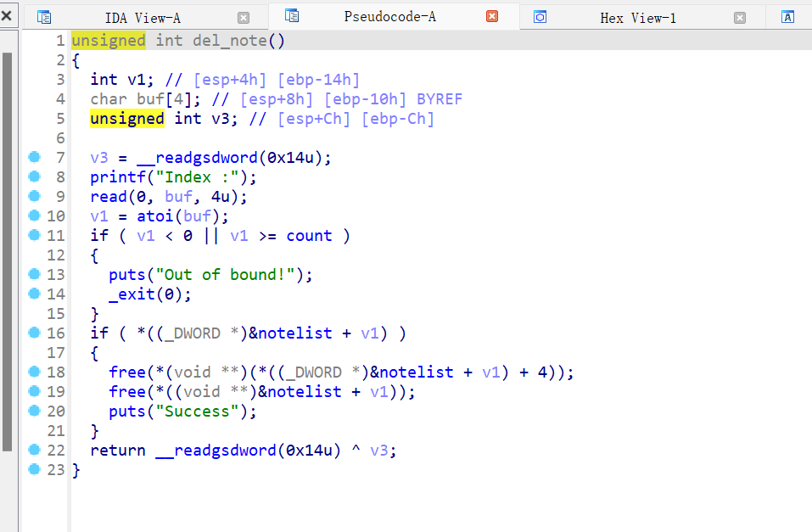Screen dimensions: 812x532
Task: Open the Hex View-1 tab
Action: 638,18
